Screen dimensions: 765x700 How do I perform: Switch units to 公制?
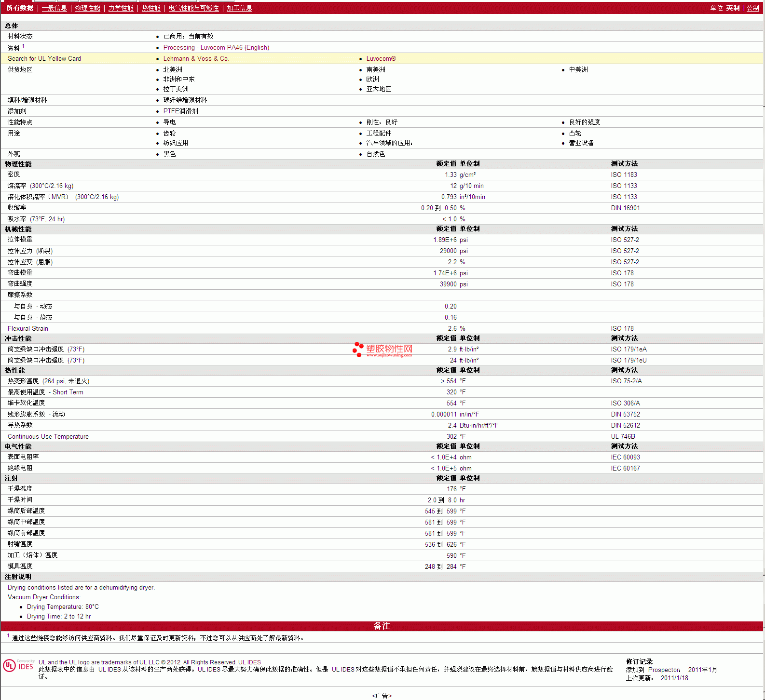pyautogui.click(x=752, y=8)
